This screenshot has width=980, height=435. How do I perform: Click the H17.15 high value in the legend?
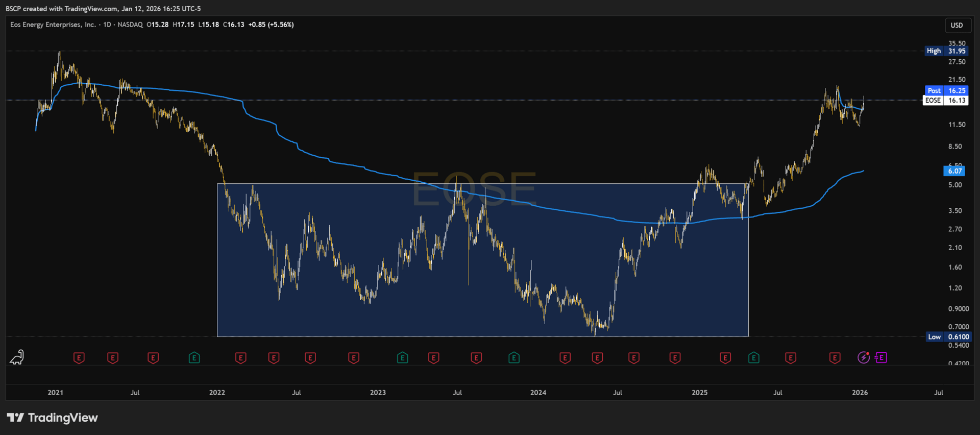[184, 25]
